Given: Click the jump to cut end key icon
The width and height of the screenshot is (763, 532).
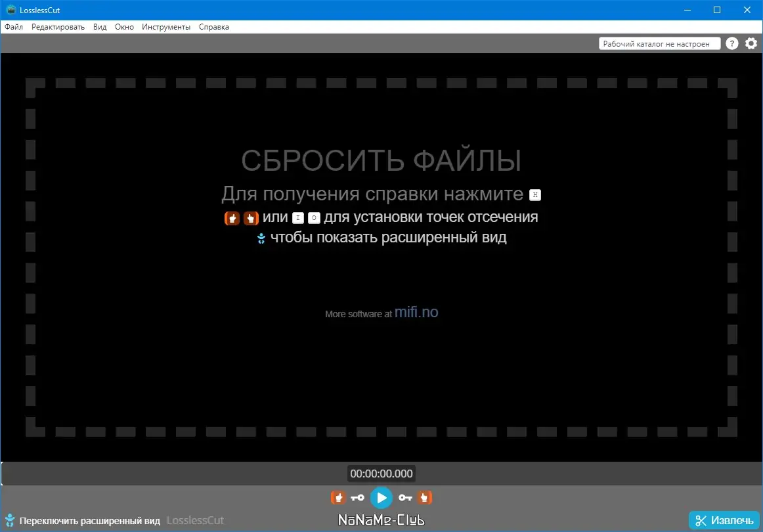Looking at the screenshot, I should 406,497.
